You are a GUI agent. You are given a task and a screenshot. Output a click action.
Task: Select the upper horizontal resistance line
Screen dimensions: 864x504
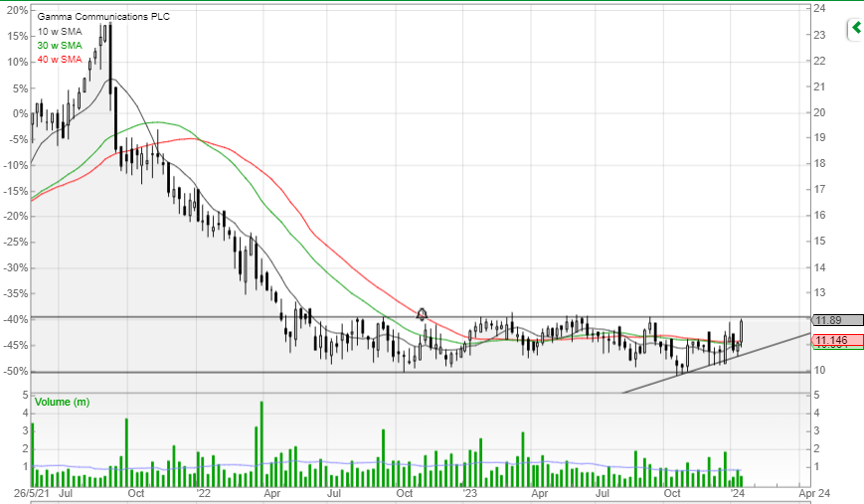[421, 317]
